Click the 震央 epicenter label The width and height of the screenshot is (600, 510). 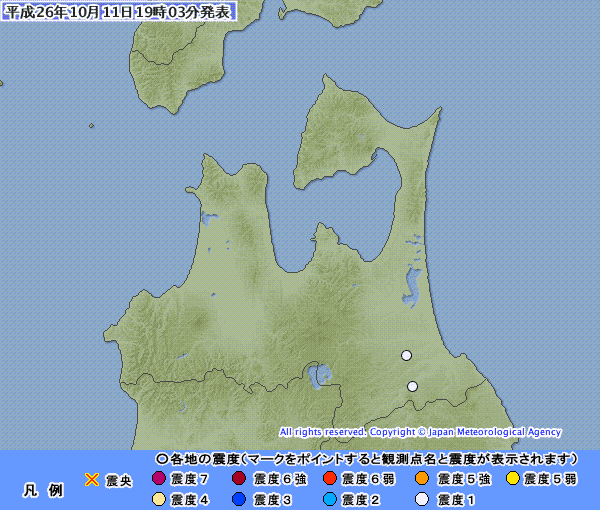pyautogui.click(x=119, y=481)
